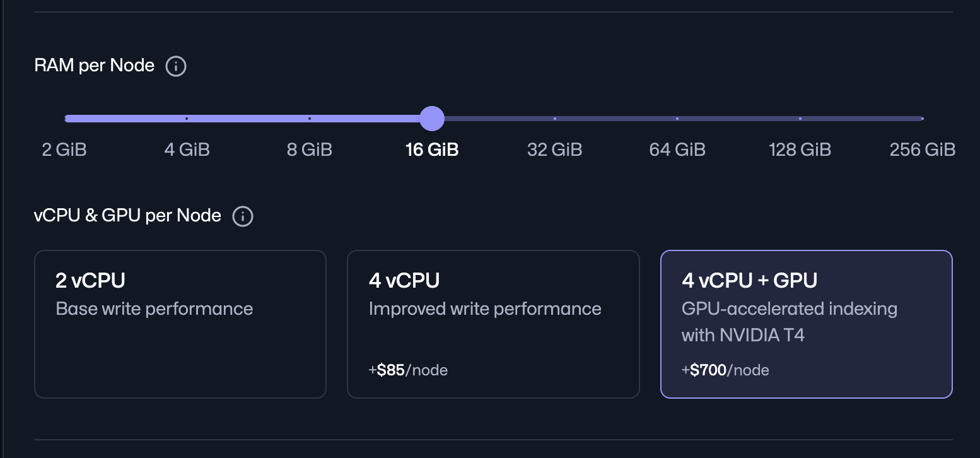Screen dimensions: 980x458
Task: Click the vCPU & GPU per Node heading
Action: coord(127,216)
